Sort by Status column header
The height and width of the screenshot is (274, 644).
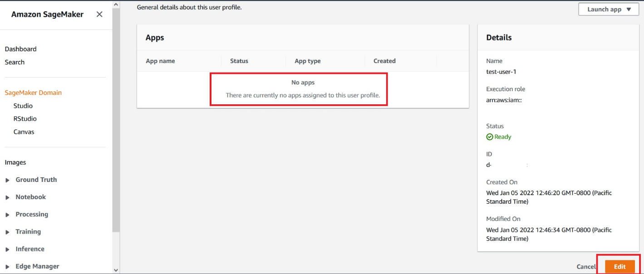pos(239,61)
